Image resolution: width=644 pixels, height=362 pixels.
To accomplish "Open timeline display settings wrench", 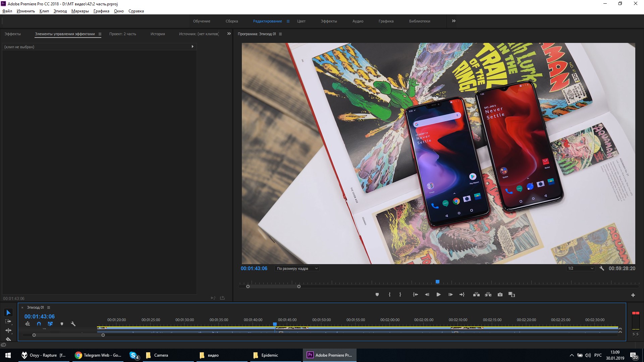I will pyautogui.click(x=73, y=324).
